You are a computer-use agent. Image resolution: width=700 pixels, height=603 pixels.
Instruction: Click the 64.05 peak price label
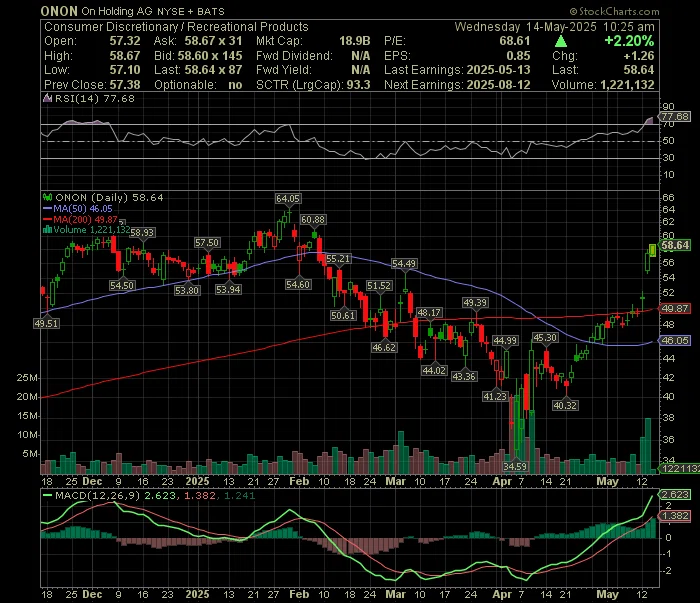pyautogui.click(x=288, y=199)
